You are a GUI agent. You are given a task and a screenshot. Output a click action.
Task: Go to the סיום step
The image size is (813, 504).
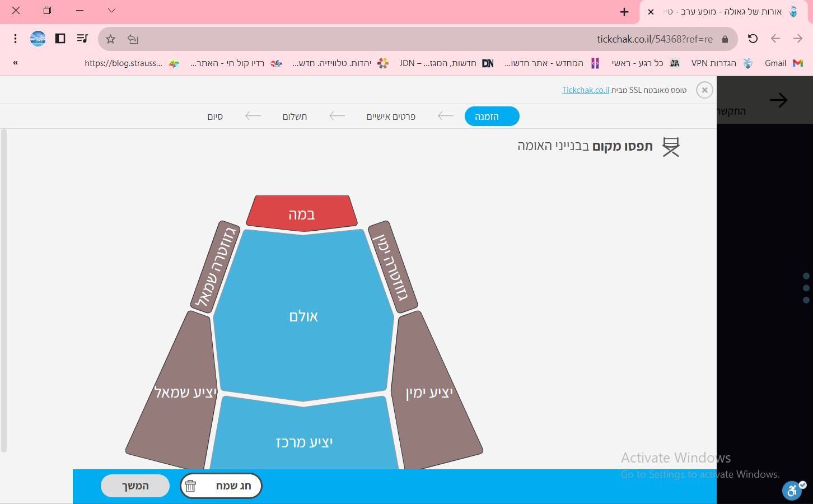[x=216, y=116]
